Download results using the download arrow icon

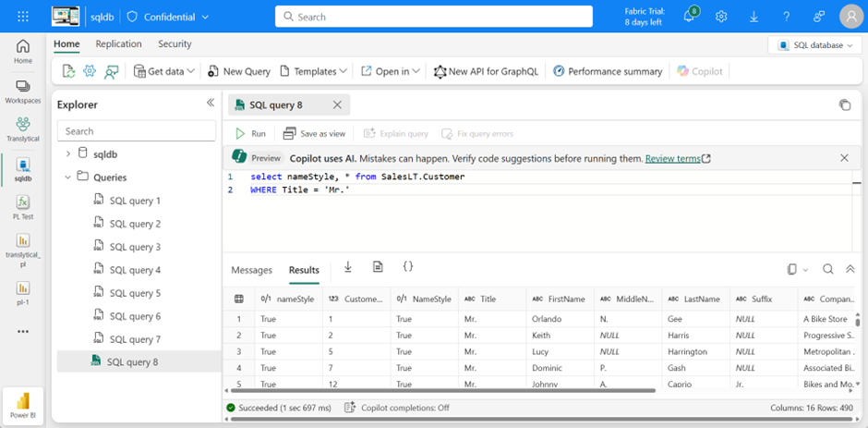pyautogui.click(x=348, y=267)
